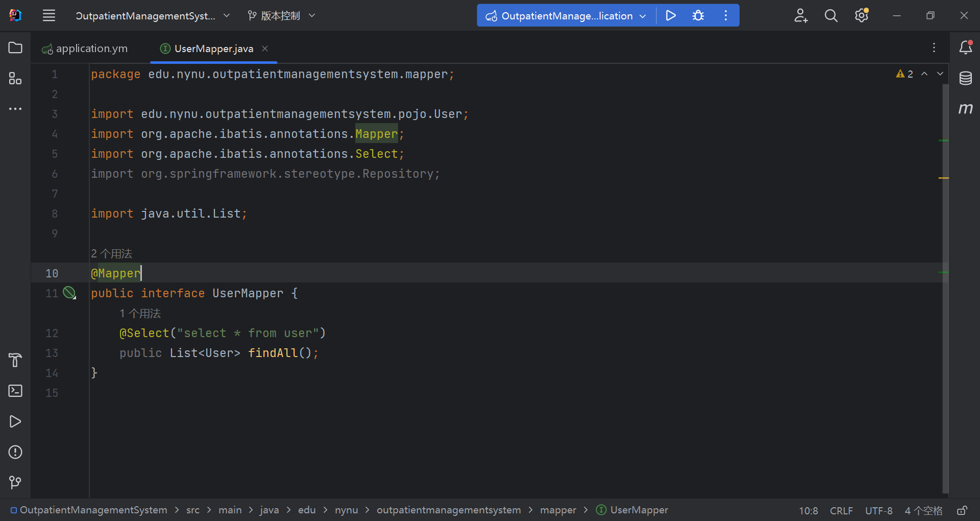Screen dimensions: 980x521
Task: Select the UserMapper.java tab
Action: pyautogui.click(x=213, y=49)
